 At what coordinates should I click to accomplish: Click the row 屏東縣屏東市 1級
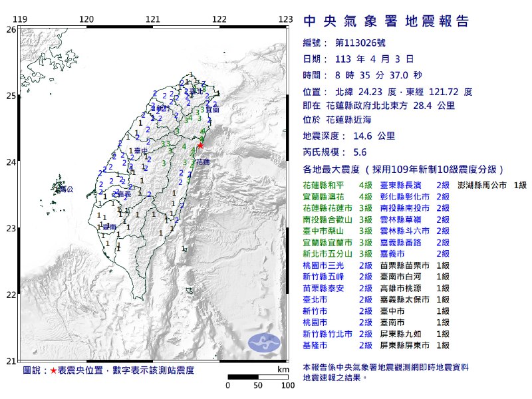pos(414,345)
